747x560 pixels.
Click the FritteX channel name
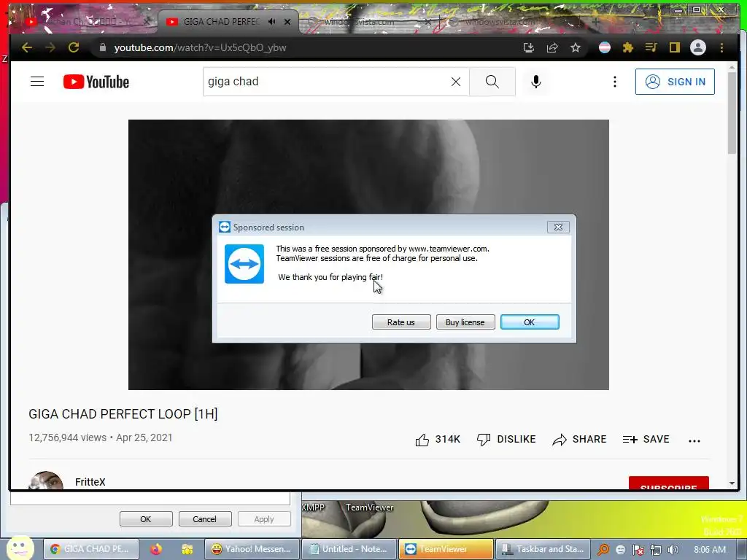tap(90, 482)
